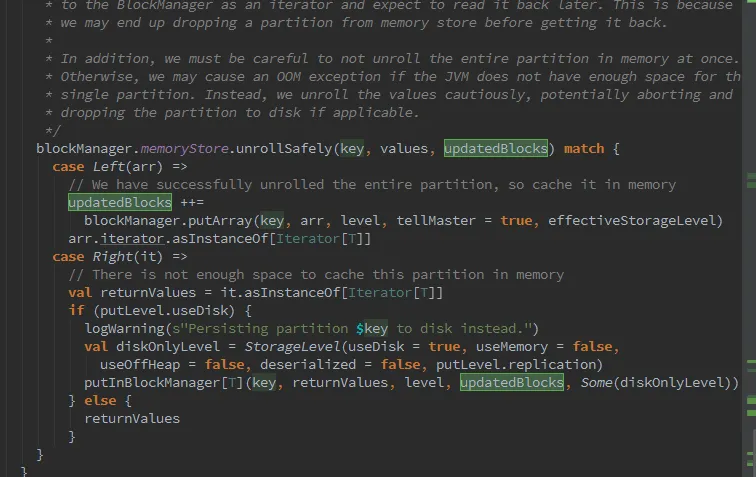Click the comment line starting 'In addition, we must'
756x477 pixels.
click(x=392, y=59)
